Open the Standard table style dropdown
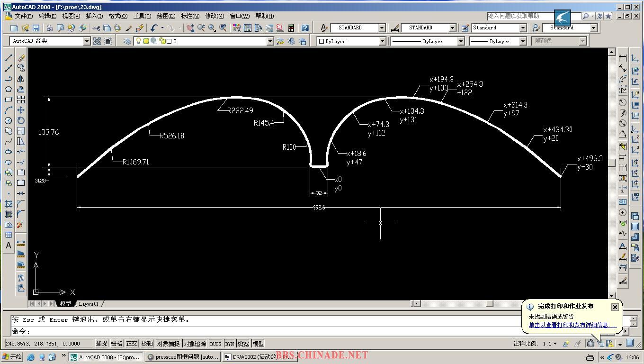This screenshot has width=644, height=364. click(x=523, y=28)
